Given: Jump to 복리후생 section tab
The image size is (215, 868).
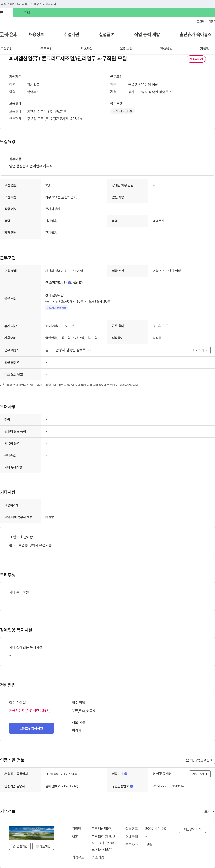Looking at the screenshot, I should 126,49.
